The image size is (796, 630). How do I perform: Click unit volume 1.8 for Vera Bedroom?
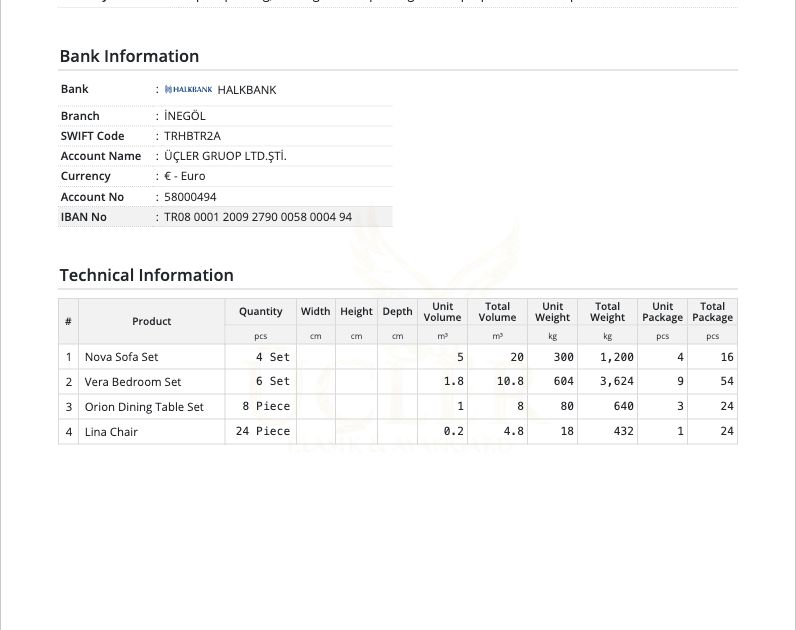coord(454,381)
